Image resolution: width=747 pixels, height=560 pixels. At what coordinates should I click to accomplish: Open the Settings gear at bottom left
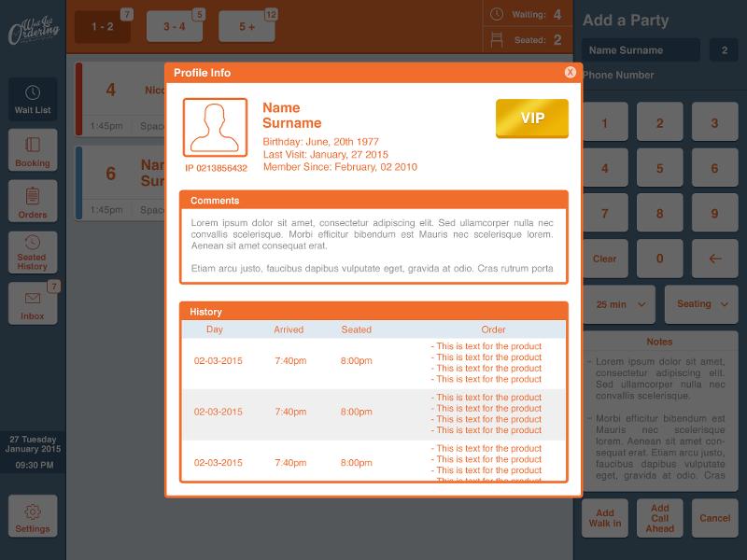[x=32, y=514]
